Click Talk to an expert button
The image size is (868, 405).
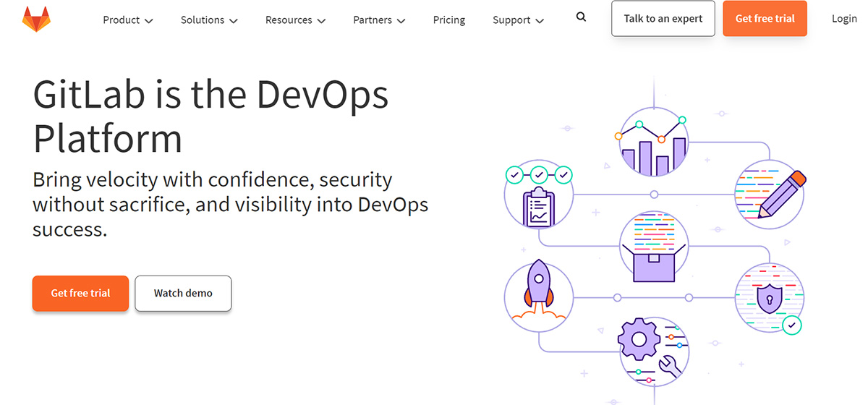(x=663, y=19)
